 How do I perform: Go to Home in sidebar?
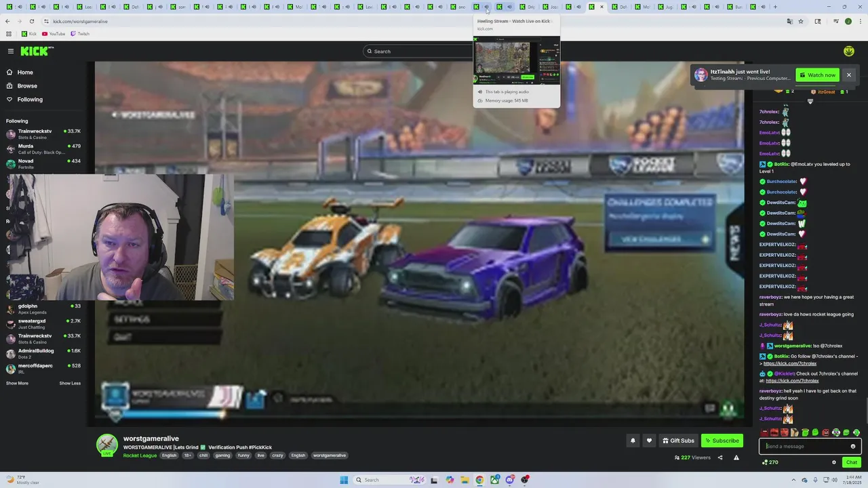click(x=25, y=73)
